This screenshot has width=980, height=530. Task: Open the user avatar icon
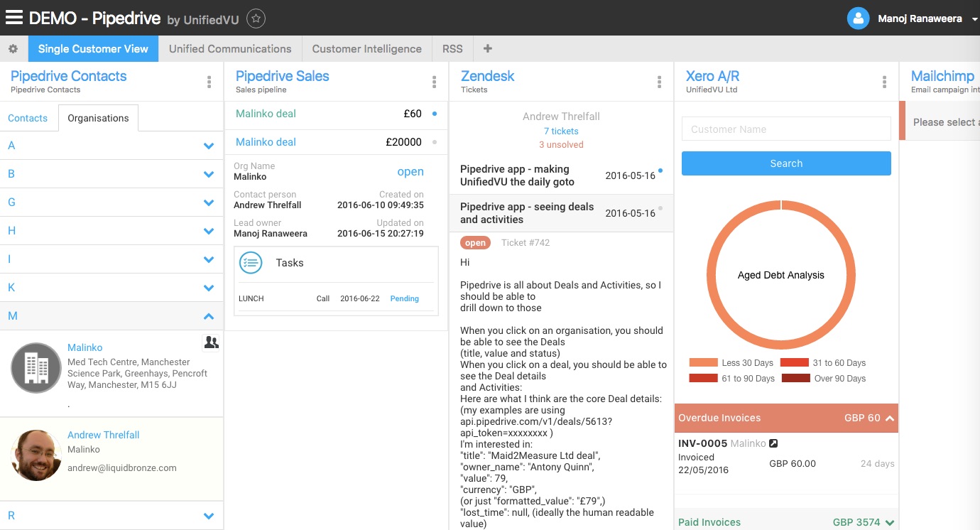point(859,18)
